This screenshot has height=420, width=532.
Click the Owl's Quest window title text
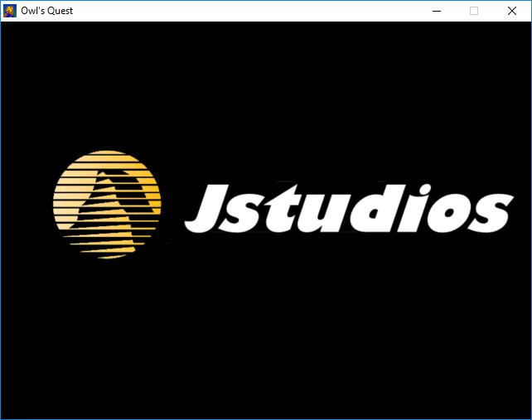point(47,11)
